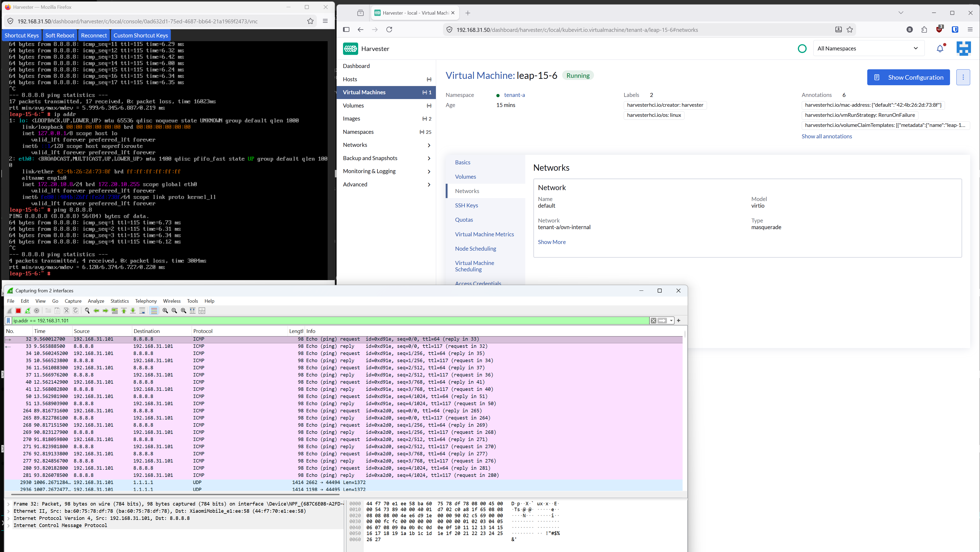Open the capture options gear icon
980x552 pixels.
(x=37, y=311)
